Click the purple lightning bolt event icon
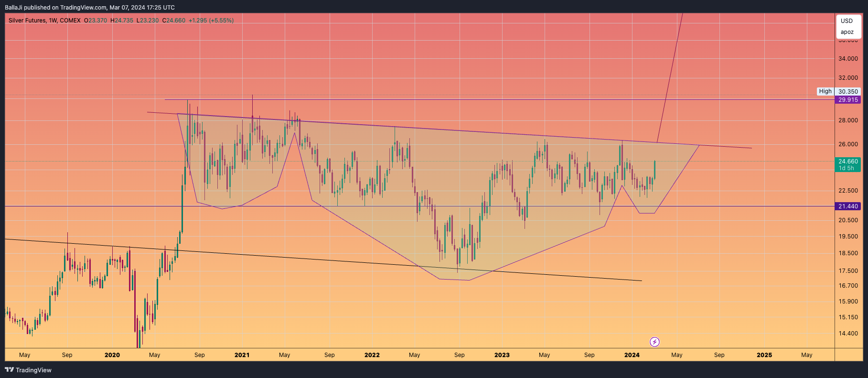 pos(654,342)
